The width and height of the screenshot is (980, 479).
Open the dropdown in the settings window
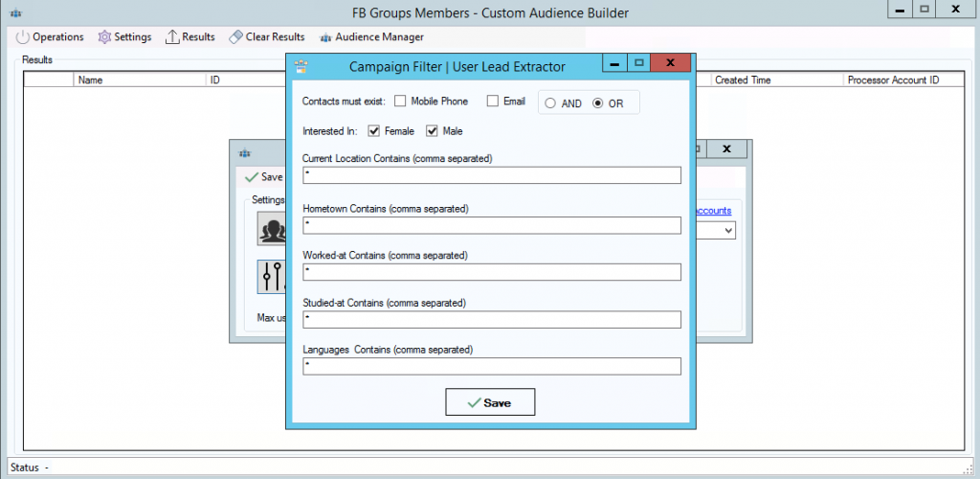pos(728,231)
